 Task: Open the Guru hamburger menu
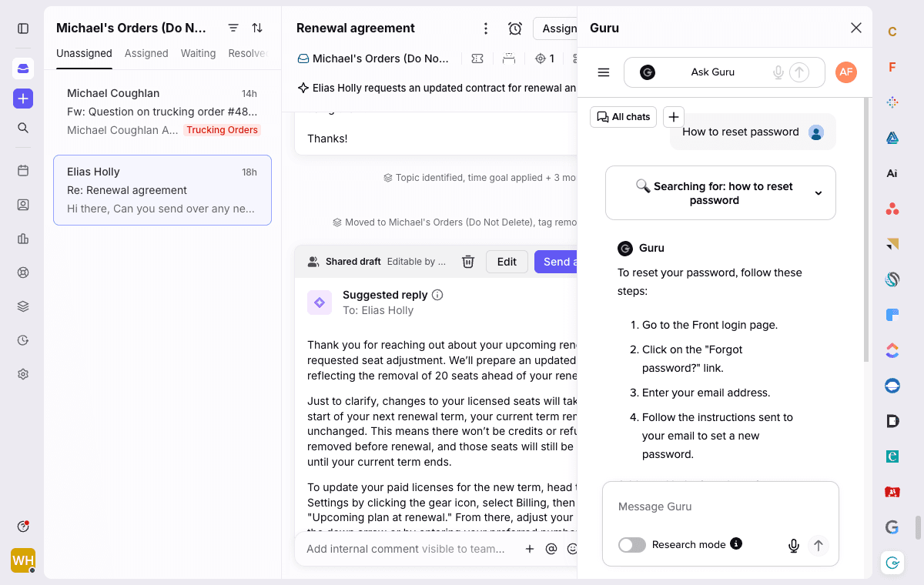point(604,72)
